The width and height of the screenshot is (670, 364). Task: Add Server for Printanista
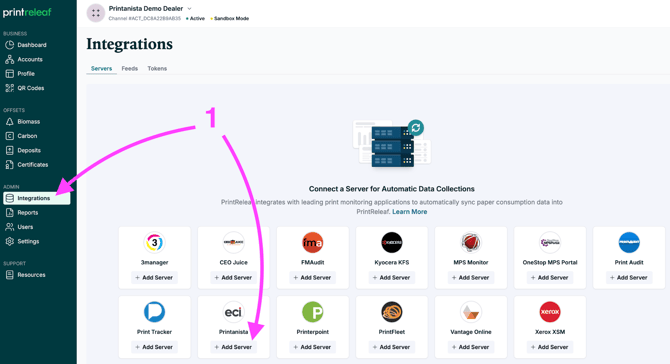pyautogui.click(x=233, y=347)
